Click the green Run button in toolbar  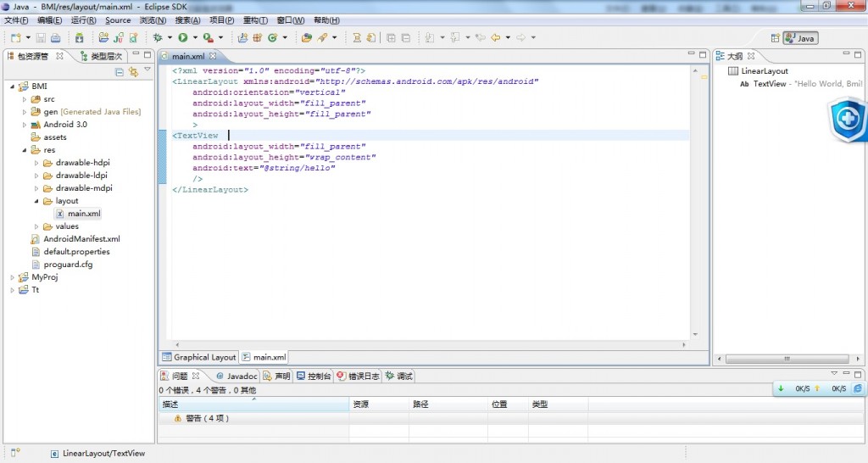coord(182,37)
